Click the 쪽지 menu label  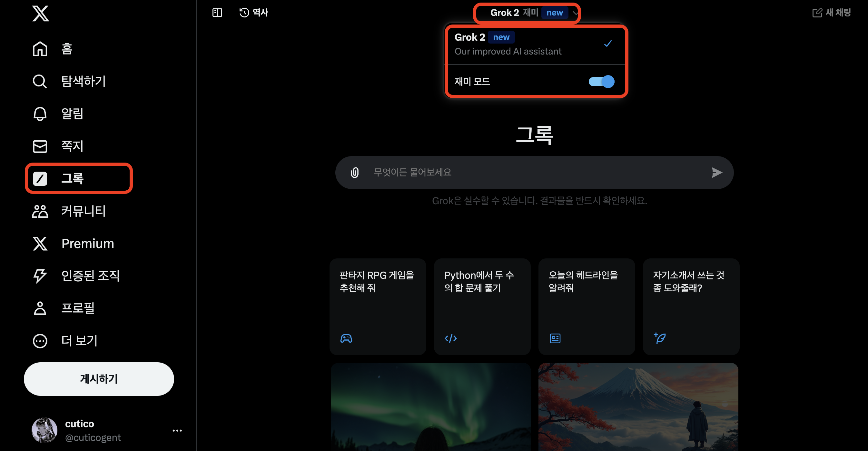[x=72, y=146]
